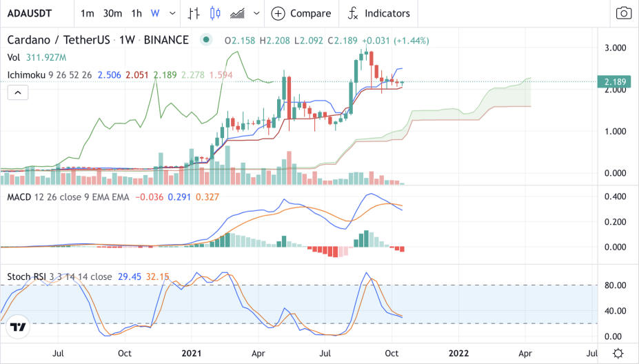Select the 1m timeframe
This screenshot has height=364, width=639.
pyautogui.click(x=88, y=13)
